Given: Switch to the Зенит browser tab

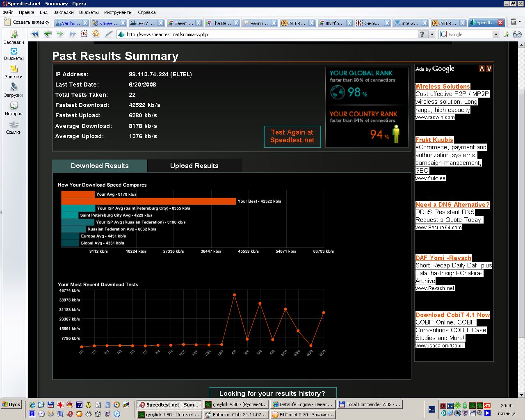Looking at the screenshot, I should pos(181,23).
